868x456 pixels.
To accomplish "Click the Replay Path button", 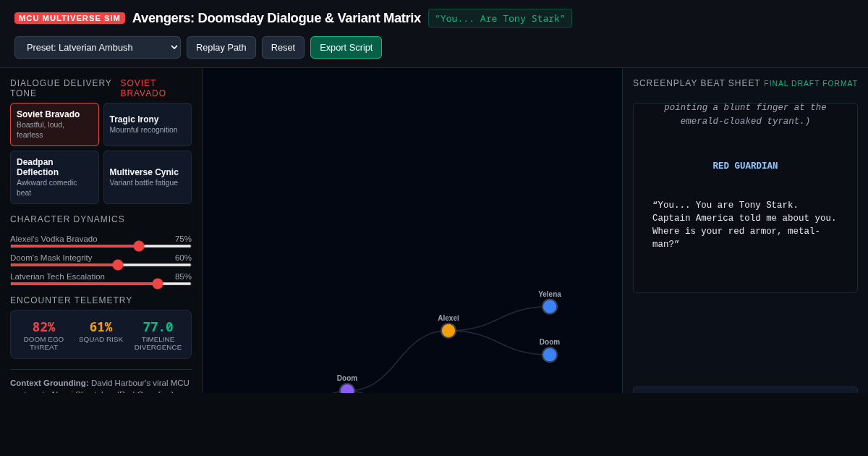I will (221, 47).
